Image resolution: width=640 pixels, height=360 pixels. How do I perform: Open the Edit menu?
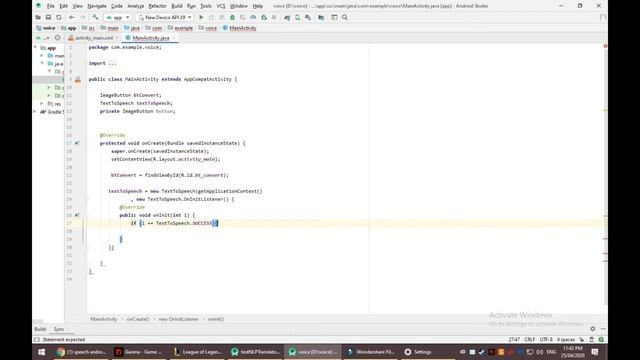63,6
